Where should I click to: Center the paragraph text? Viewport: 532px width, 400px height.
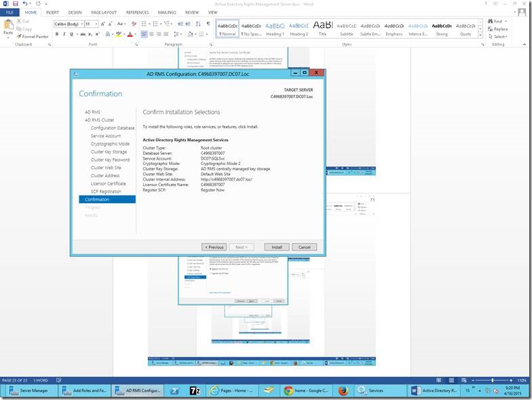point(152,34)
